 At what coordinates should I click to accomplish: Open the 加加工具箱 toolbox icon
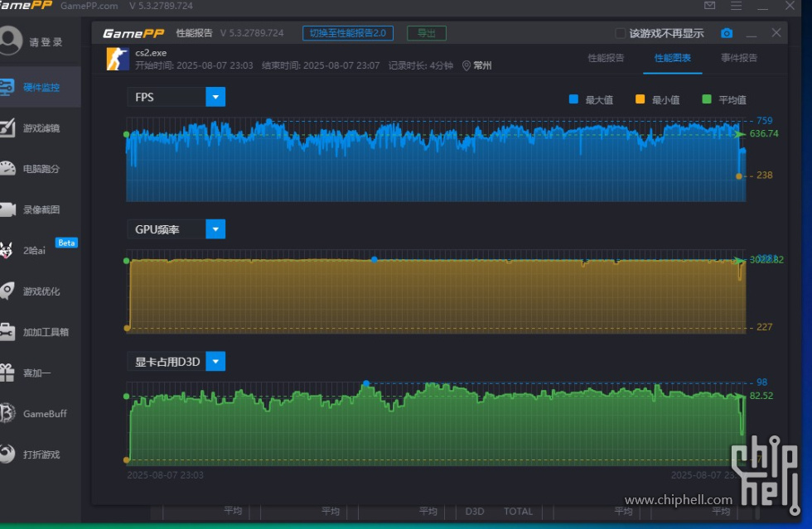point(7,332)
